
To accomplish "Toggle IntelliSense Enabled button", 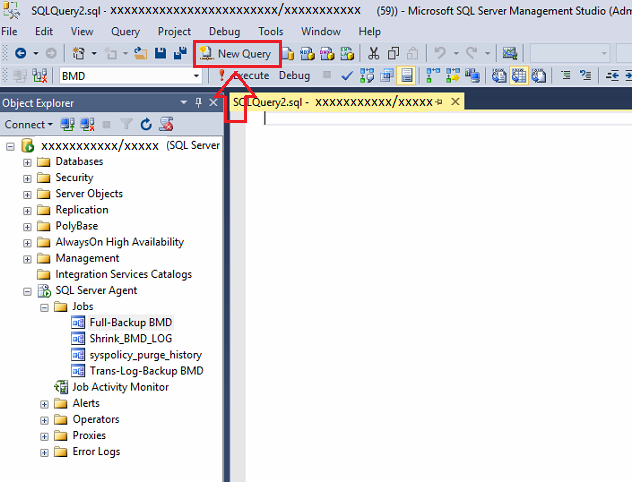I will 407,76.
